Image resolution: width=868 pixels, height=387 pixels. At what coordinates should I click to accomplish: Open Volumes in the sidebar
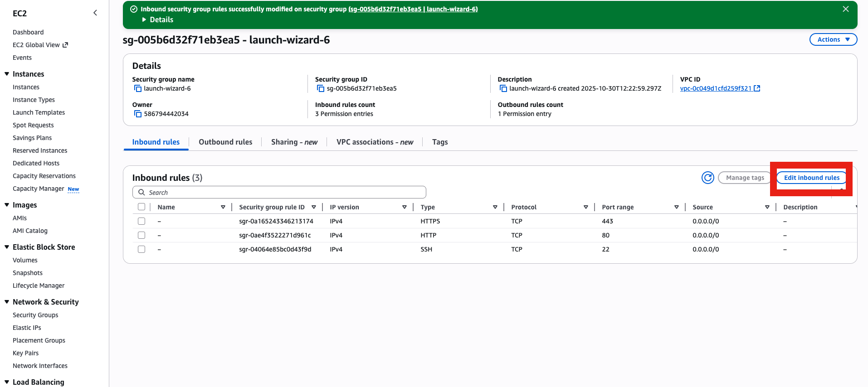click(25, 260)
